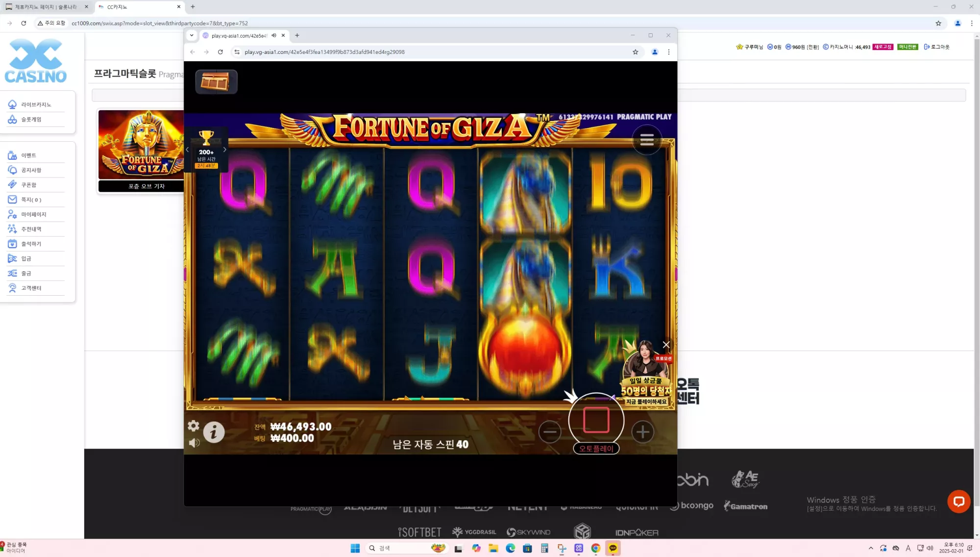Open the Calculator from the taskbar

pos(544,548)
